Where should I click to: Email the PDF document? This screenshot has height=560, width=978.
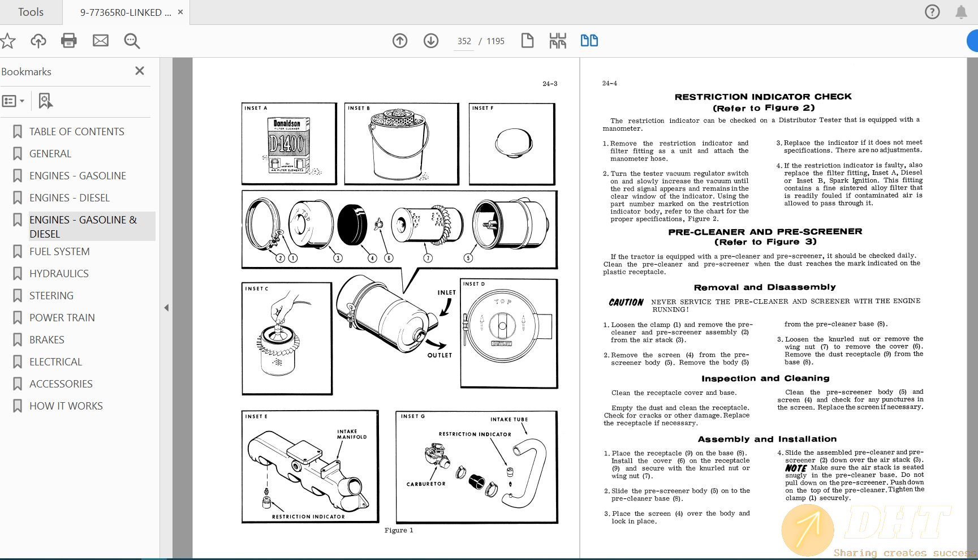pyautogui.click(x=100, y=40)
